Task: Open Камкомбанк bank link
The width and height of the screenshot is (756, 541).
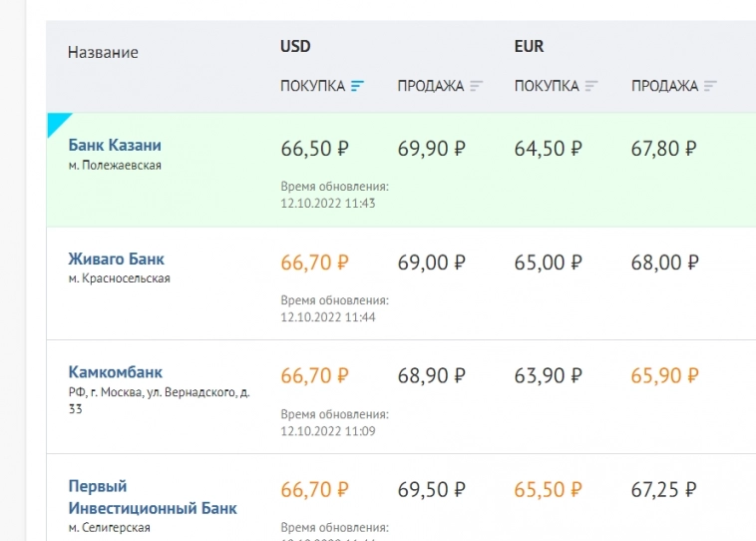Action: coord(115,372)
